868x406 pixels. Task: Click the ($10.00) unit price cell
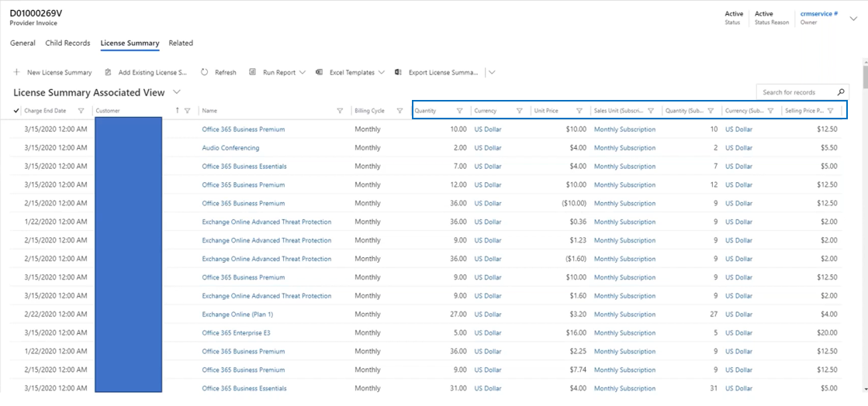[x=574, y=203]
